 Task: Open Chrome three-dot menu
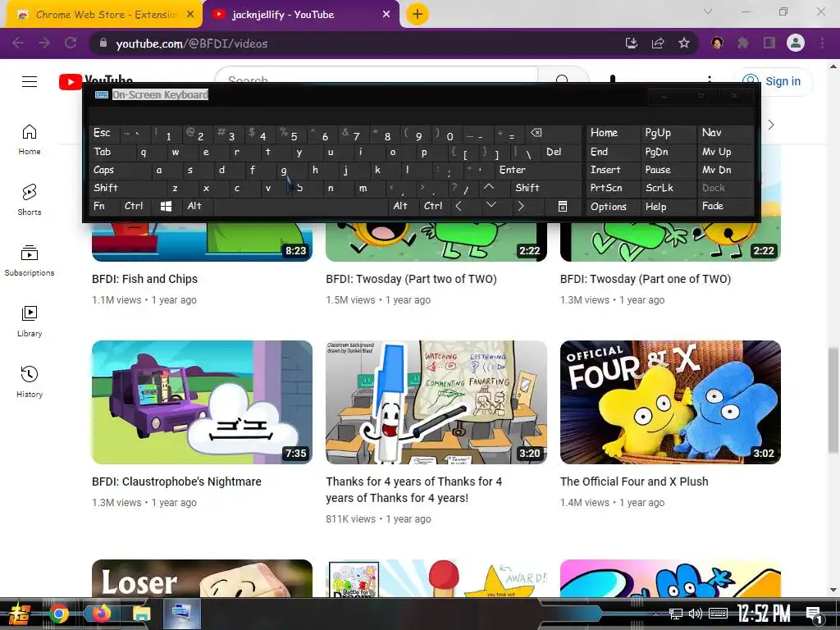click(822, 43)
